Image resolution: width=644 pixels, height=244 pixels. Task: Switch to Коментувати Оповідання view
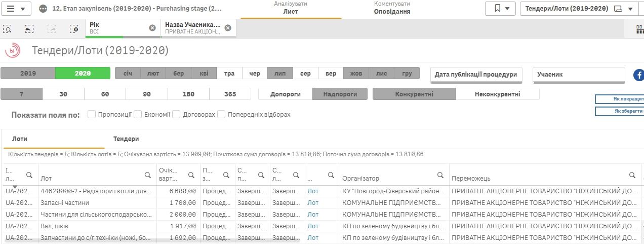tap(392, 8)
